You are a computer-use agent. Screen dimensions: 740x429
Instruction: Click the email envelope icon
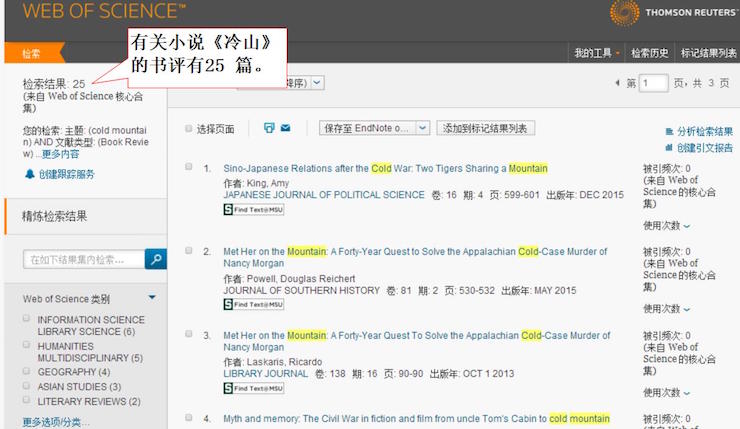coord(285,128)
